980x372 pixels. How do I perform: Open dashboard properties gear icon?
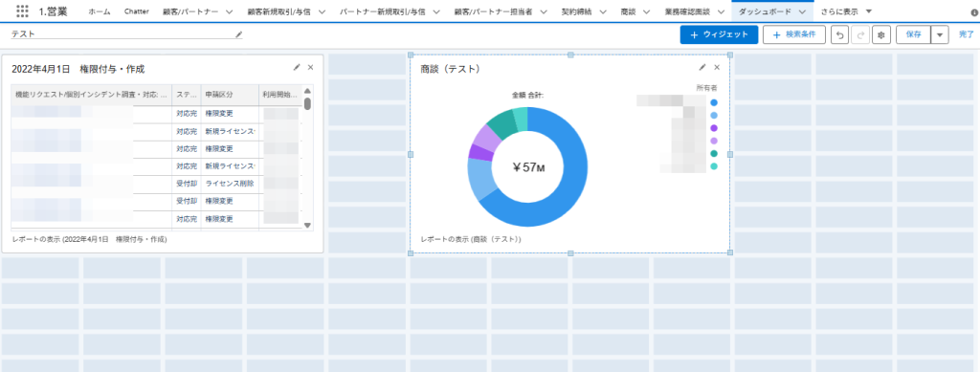(881, 35)
